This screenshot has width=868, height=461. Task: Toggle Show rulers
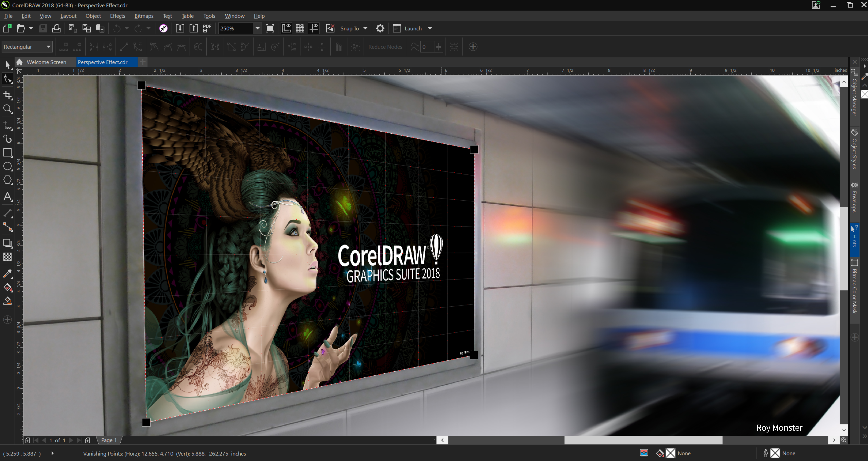point(286,28)
